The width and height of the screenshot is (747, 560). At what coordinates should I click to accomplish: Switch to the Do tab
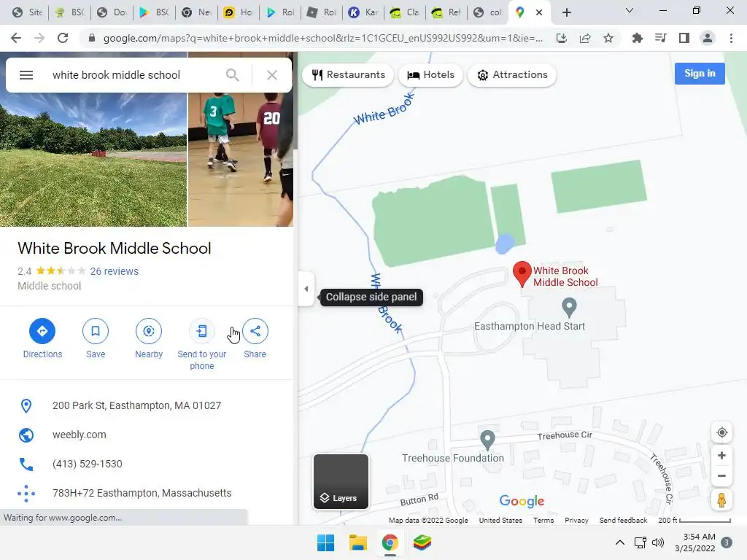[x=112, y=12]
